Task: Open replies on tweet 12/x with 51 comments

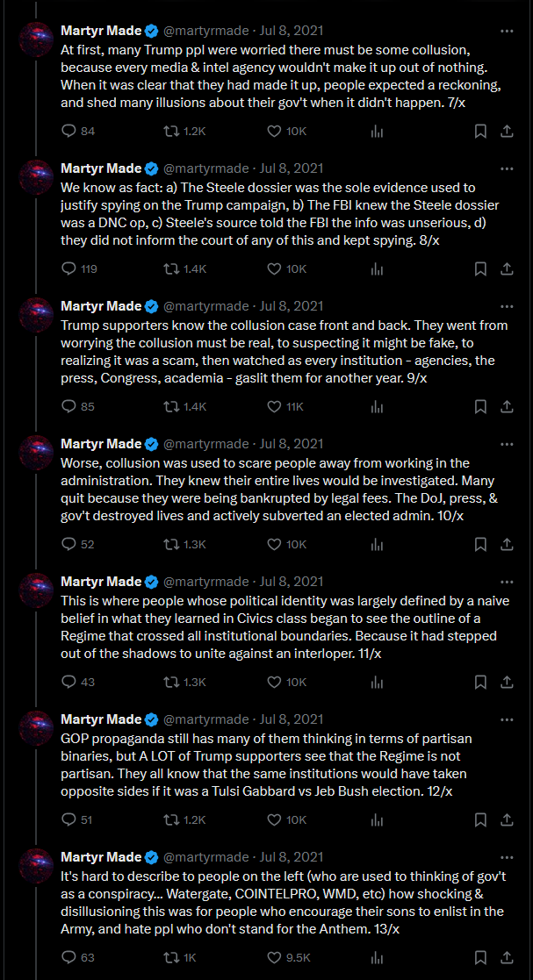Action: click(x=68, y=819)
